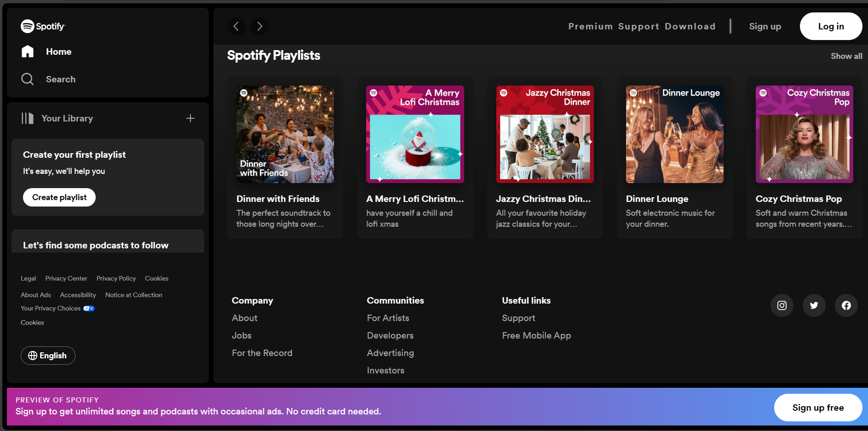Expand Spotify Playlists with Show all

point(846,56)
